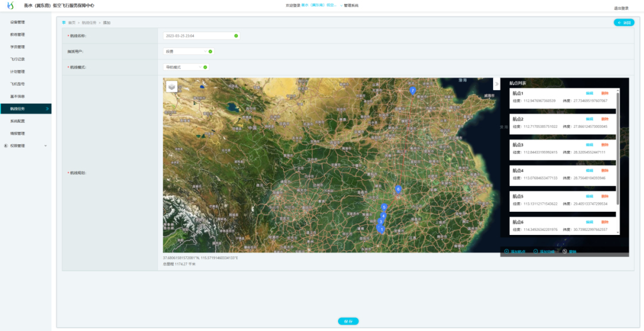This screenshot has width=644, height=331.
Task: Click the breadcrumb menu toggle icon
Action: [64, 23]
